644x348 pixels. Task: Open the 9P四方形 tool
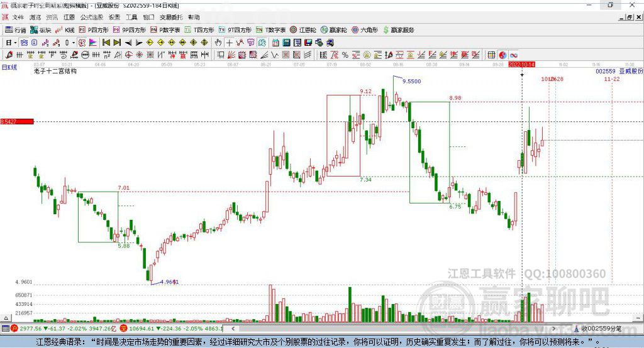click(x=130, y=30)
